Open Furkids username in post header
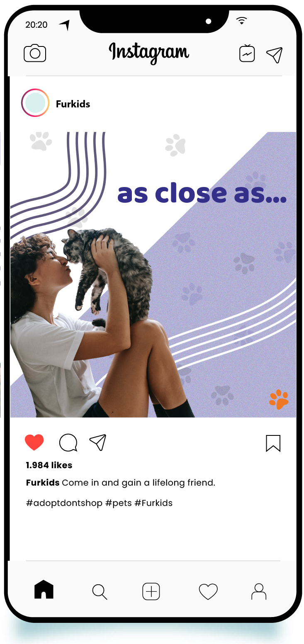Image resolution: width=304 pixels, height=644 pixels. [73, 104]
